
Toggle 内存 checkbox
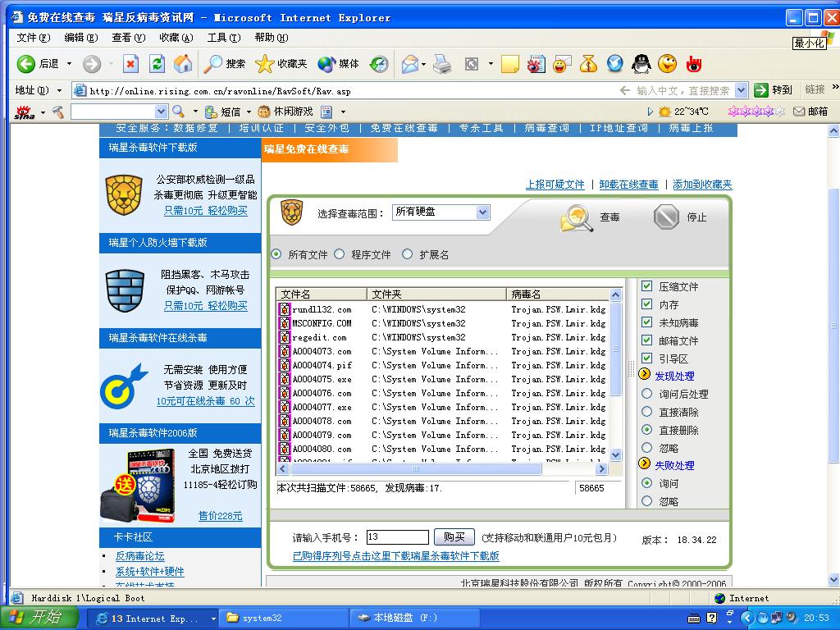[646, 304]
